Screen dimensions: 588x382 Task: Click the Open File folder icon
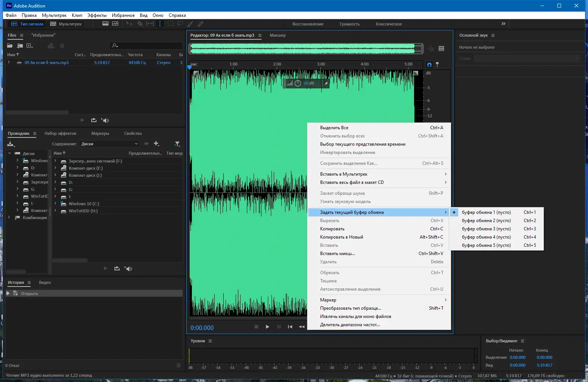tap(10, 46)
